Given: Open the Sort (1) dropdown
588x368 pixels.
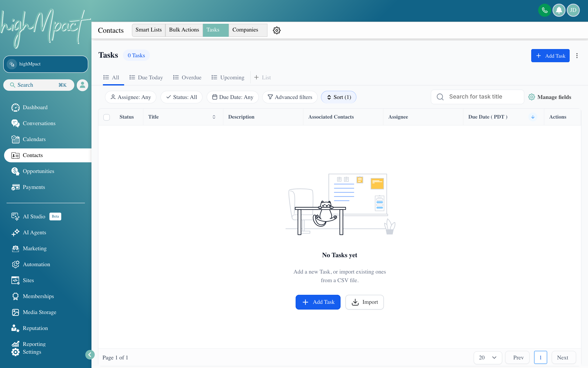Looking at the screenshot, I should point(339,97).
